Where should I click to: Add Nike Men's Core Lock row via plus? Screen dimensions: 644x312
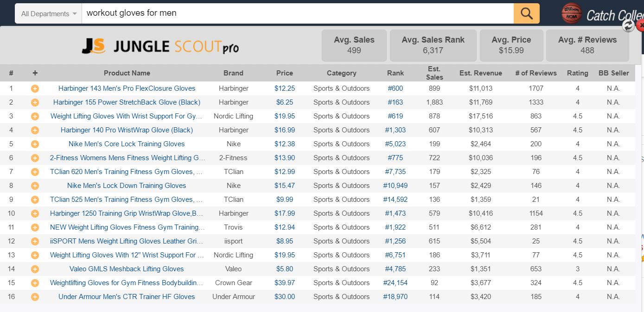(x=35, y=144)
